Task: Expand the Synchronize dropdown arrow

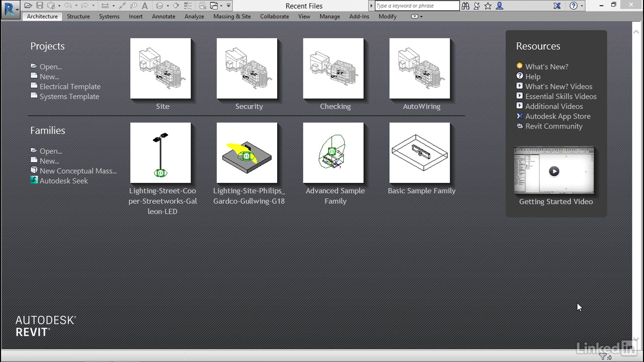Action: tap(59, 6)
